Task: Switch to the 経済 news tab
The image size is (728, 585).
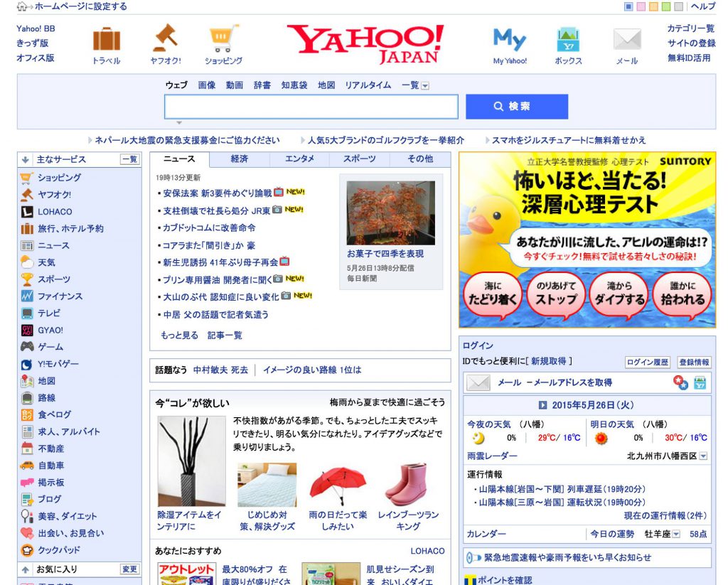Action: point(240,159)
